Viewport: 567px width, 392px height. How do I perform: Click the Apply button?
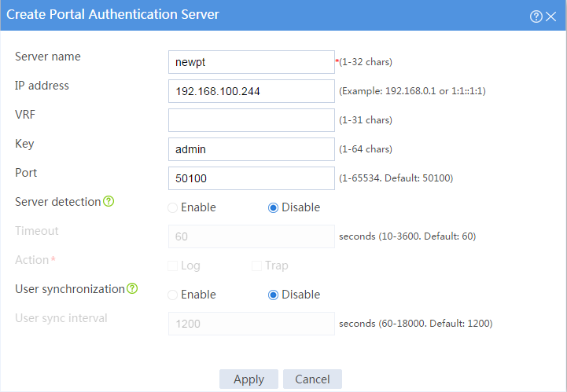tap(249, 379)
